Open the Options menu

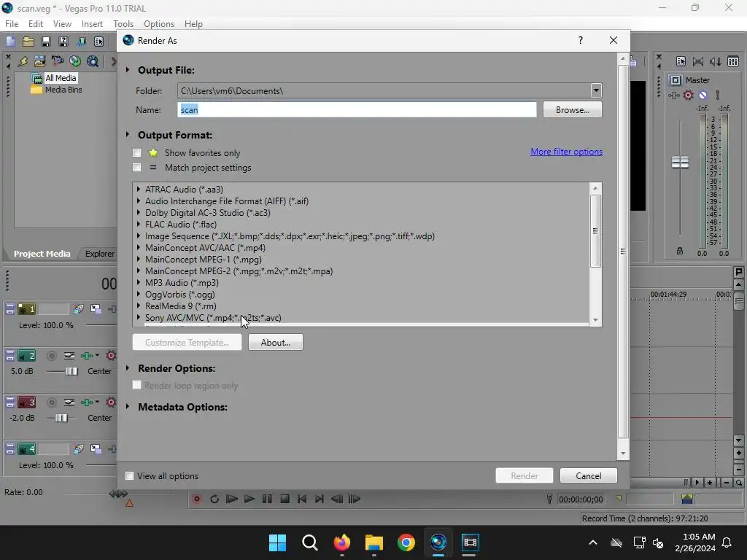(x=159, y=24)
